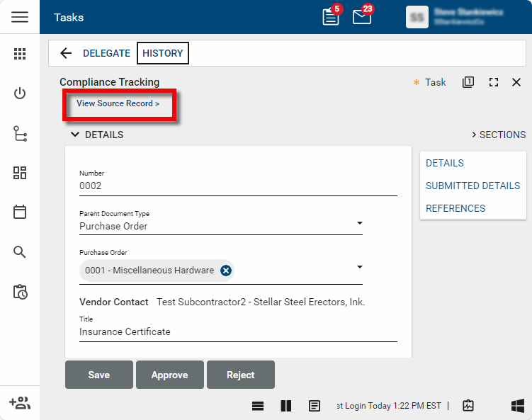
Task: Open the hamburger main menu
Action: (x=20, y=17)
